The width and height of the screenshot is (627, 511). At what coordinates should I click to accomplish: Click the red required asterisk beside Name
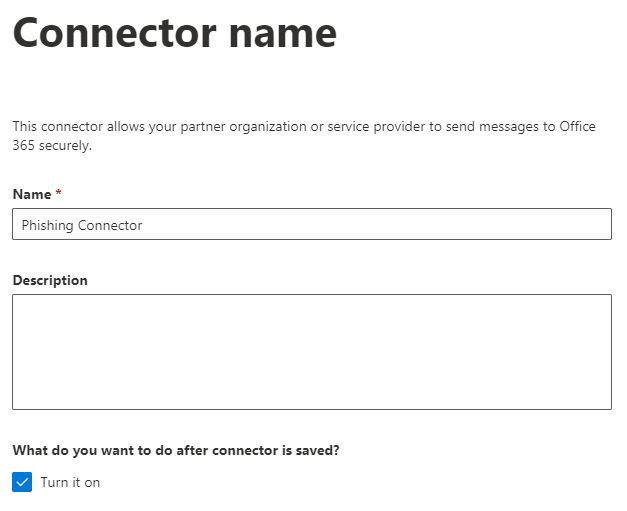point(58,192)
